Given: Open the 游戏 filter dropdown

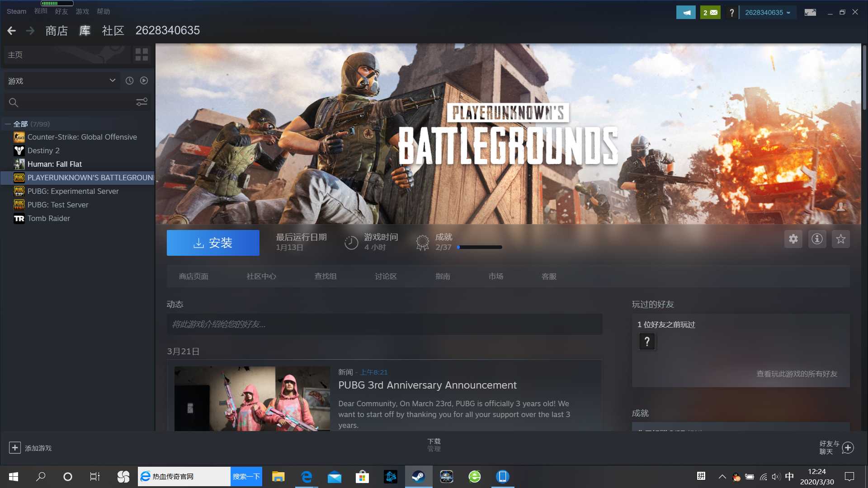Looking at the screenshot, I should pos(62,80).
